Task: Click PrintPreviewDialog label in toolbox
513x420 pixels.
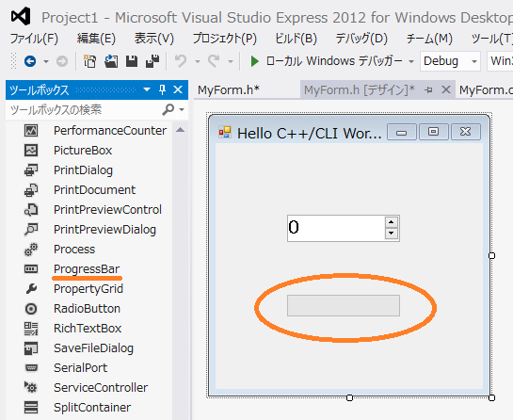Action: tap(104, 230)
